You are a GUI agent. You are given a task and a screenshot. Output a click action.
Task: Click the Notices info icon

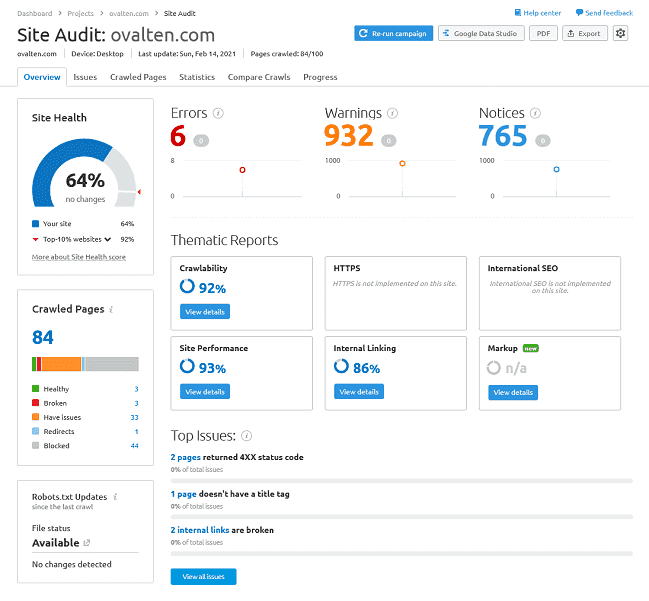[x=535, y=113]
